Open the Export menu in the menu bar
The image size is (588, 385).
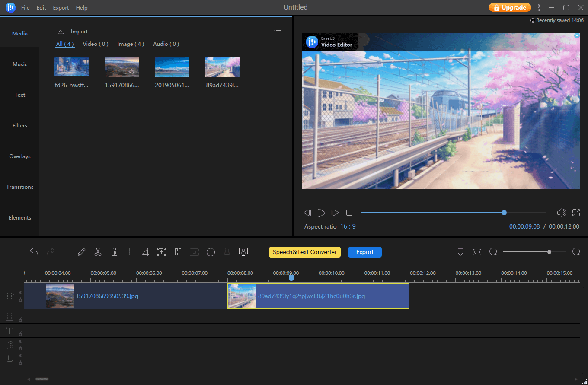click(x=61, y=7)
